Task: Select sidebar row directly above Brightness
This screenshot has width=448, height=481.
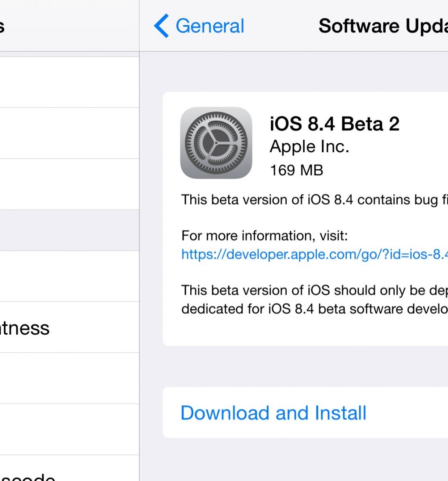Action: tap(69, 276)
